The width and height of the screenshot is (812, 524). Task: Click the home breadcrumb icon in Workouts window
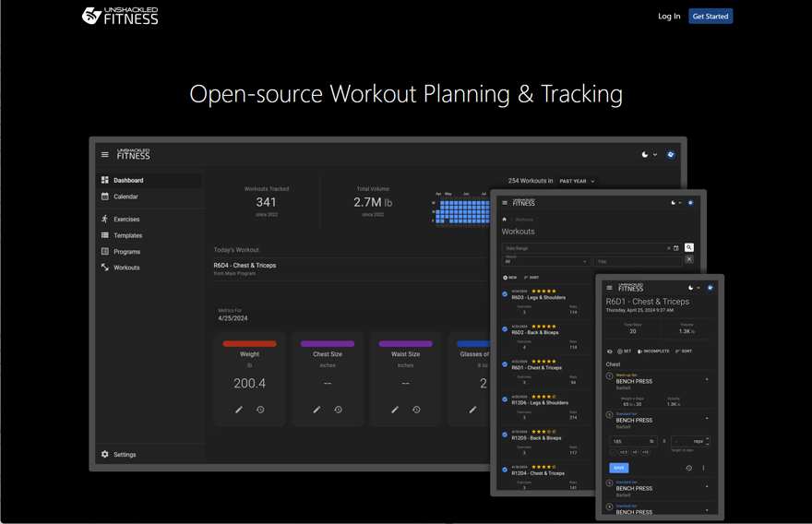coord(505,220)
